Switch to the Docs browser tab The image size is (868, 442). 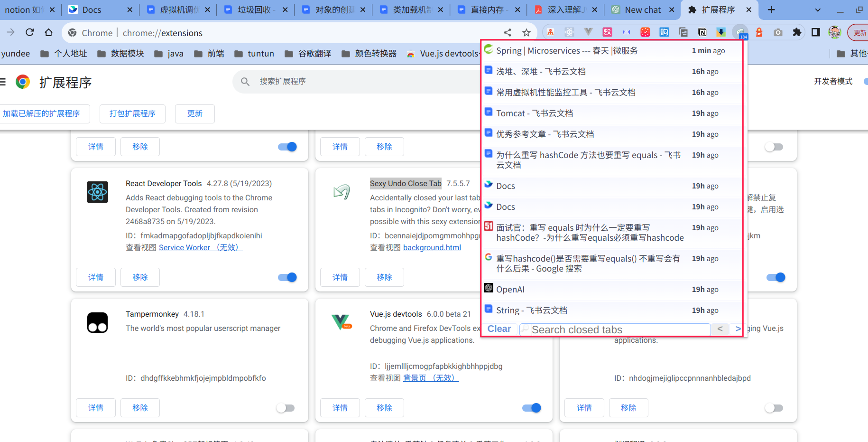(x=100, y=10)
